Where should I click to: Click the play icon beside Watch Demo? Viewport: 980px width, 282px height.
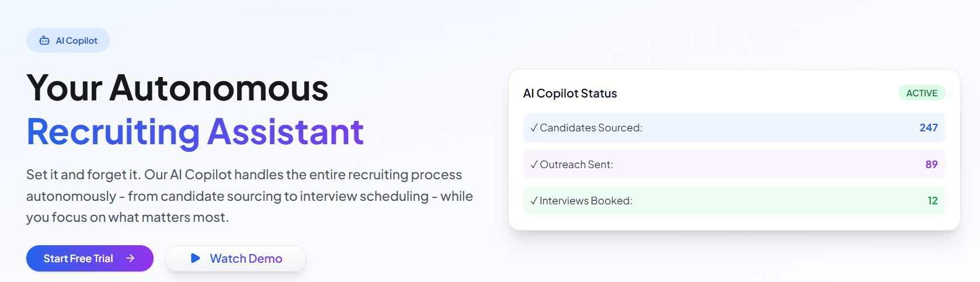point(196,258)
